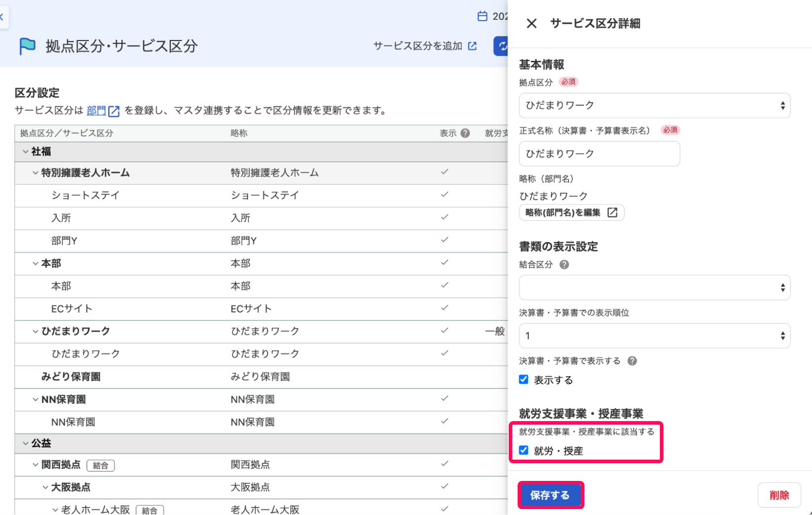Viewport: 812px width, 515px height.
Task: Toggle the 就労・授産 checkbox
Action: click(x=524, y=450)
